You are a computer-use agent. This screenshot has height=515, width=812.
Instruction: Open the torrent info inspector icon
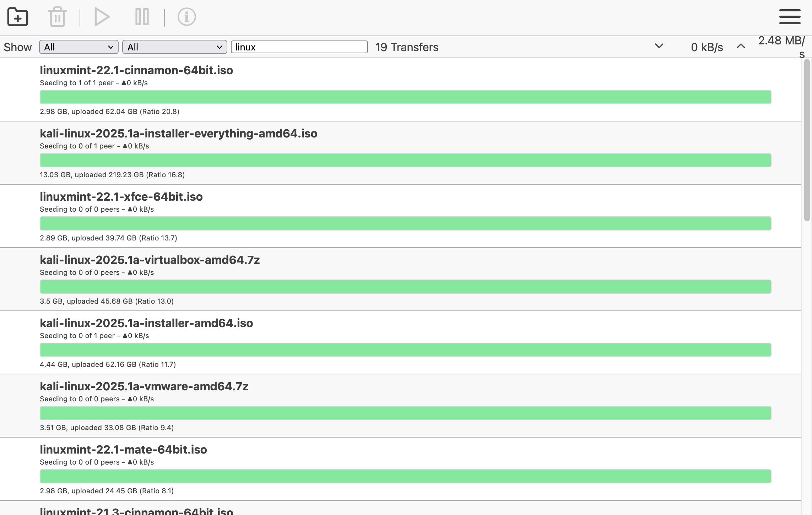click(x=186, y=17)
